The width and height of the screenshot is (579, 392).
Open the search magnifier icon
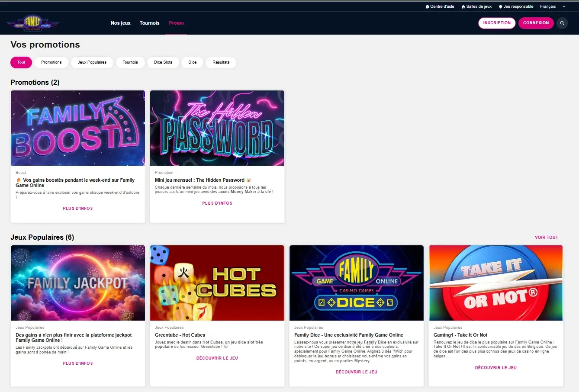point(562,23)
